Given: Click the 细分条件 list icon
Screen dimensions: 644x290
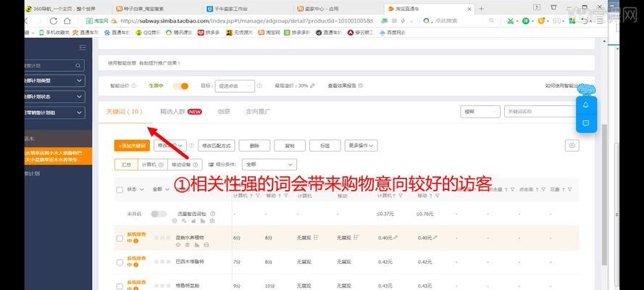Looking at the screenshot, I should point(212,165).
